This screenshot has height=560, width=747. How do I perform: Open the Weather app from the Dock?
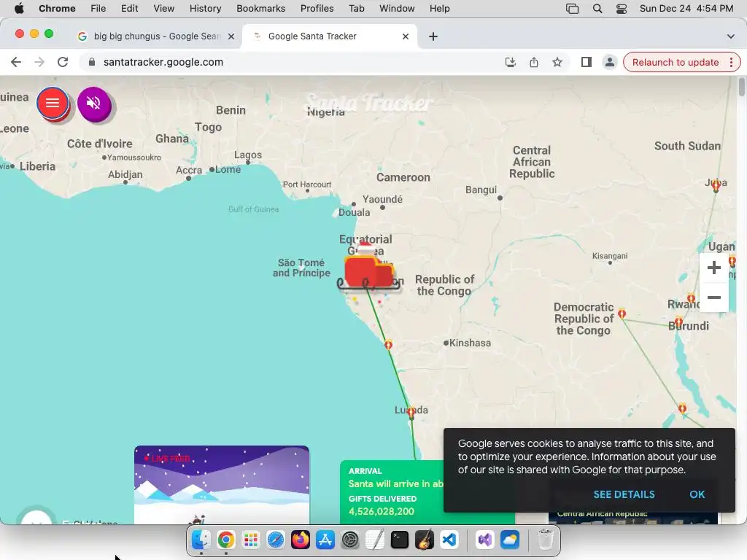[509, 540]
